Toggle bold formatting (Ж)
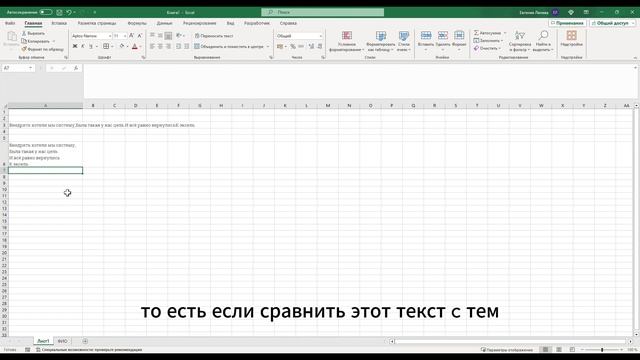The width and height of the screenshot is (640, 360). pos(75,47)
